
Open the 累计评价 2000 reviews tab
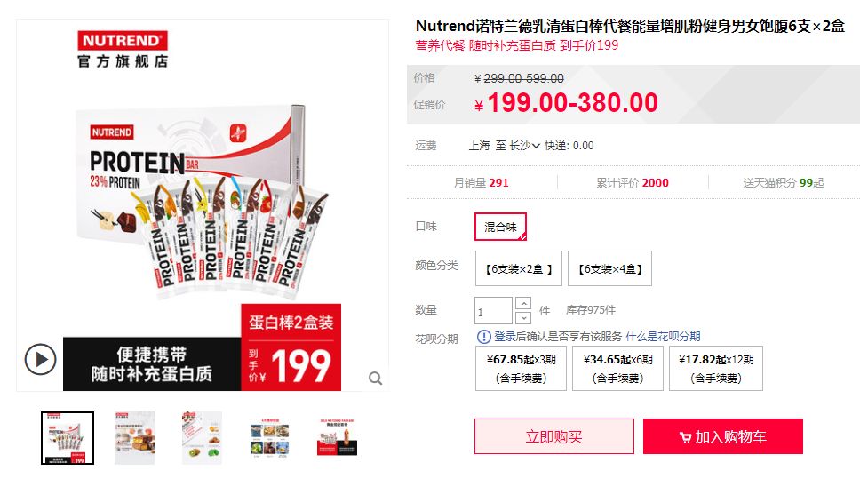633,183
